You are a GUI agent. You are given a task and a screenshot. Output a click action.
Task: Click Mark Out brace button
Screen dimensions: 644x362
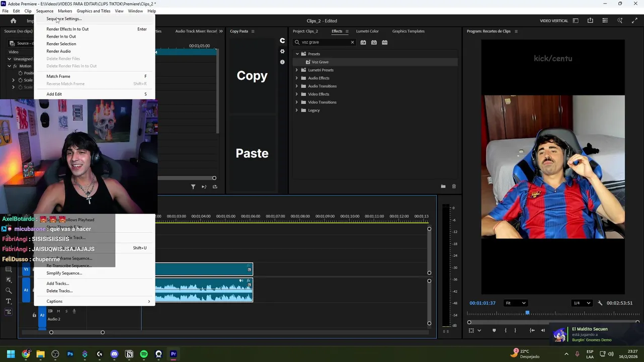click(x=515, y=330)
